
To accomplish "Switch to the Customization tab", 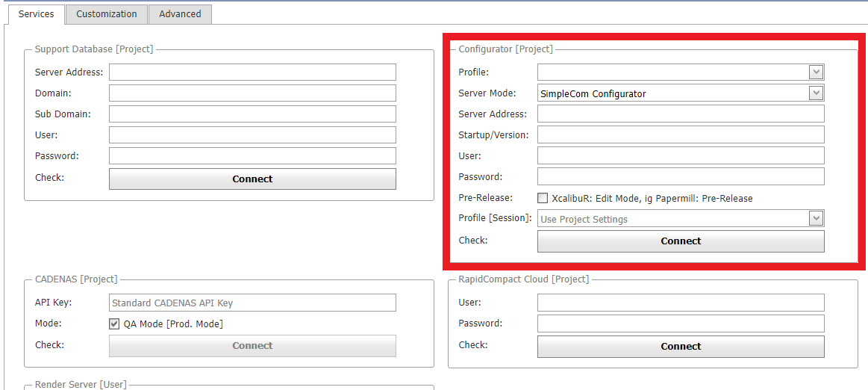I will (x=106, y=14).
